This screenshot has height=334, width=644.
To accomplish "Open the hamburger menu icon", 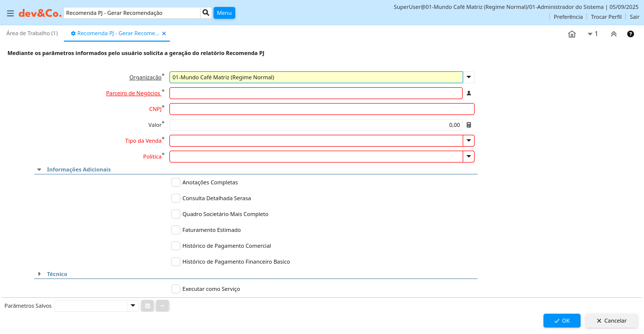I will click(10, 13).
